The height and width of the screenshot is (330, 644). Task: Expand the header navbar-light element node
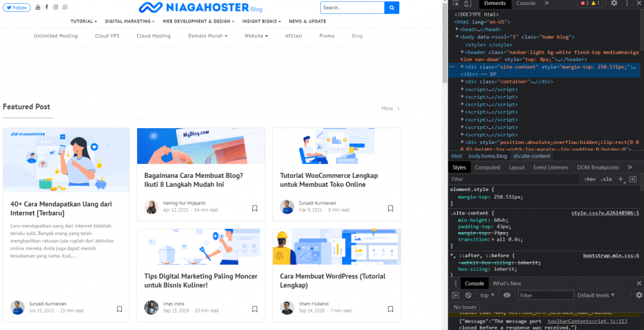(462, 52)
